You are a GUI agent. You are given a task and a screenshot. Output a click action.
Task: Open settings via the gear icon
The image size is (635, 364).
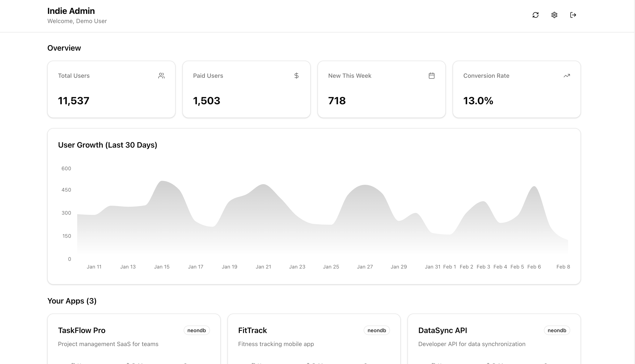pyautogui.click(x=554, y=15)
